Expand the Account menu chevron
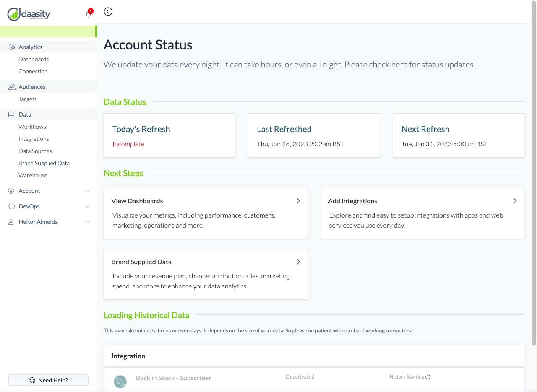This screenshot has height=392, width=537. (x=87, y=191)
